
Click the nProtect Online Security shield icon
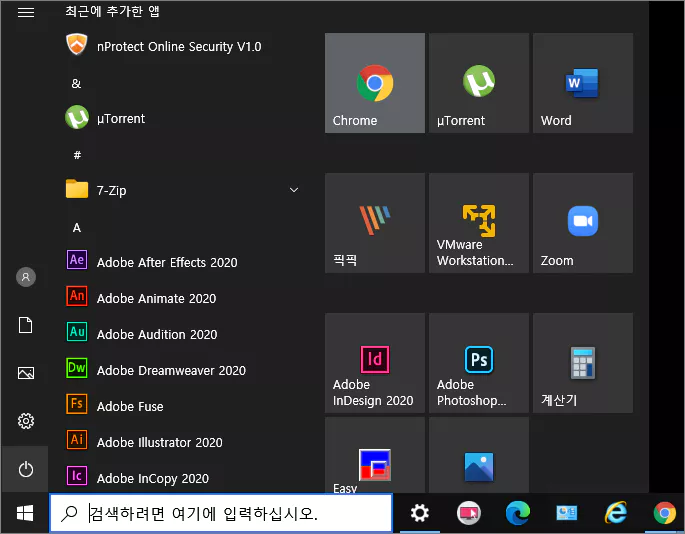77,45
